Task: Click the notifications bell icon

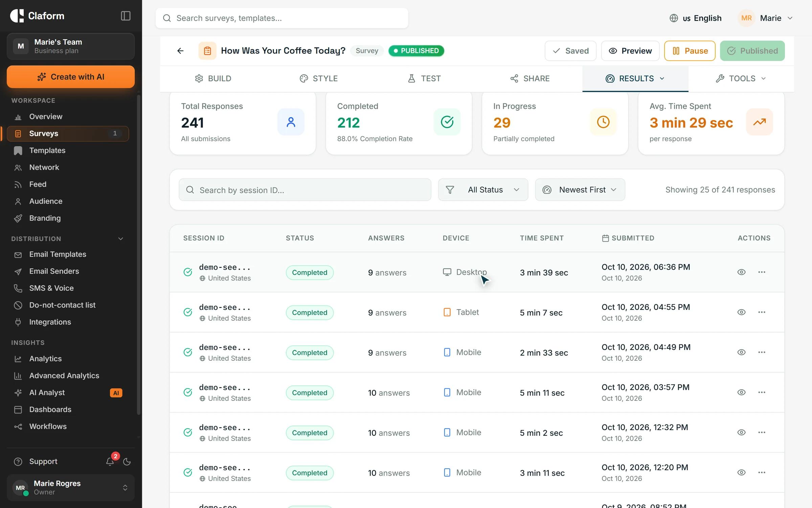Action: [x=110, y=461]
